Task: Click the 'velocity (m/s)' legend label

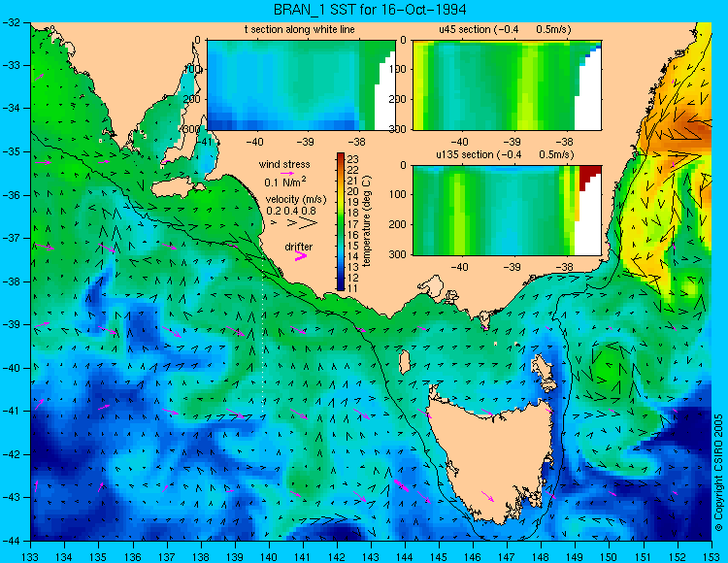Action: pos(296,199)
